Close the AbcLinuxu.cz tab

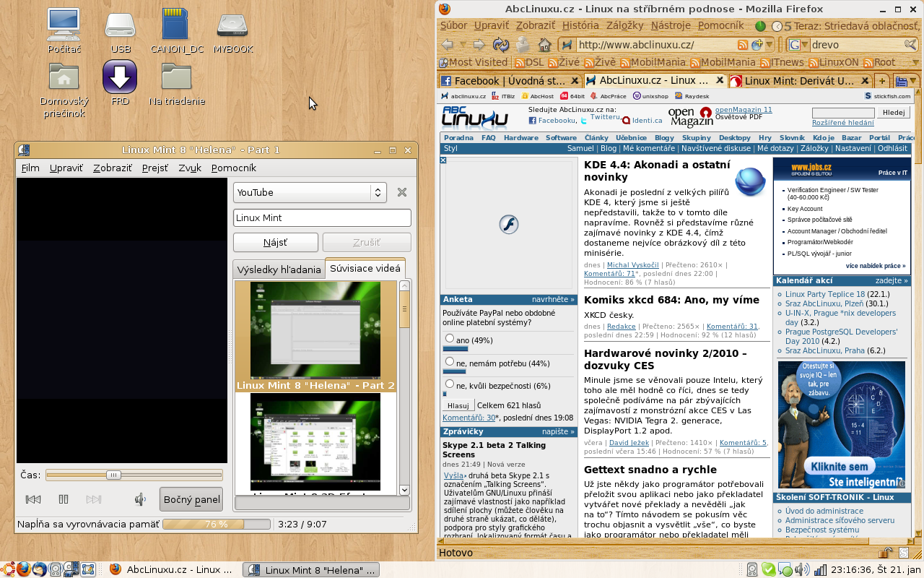[x=719, y=81]
